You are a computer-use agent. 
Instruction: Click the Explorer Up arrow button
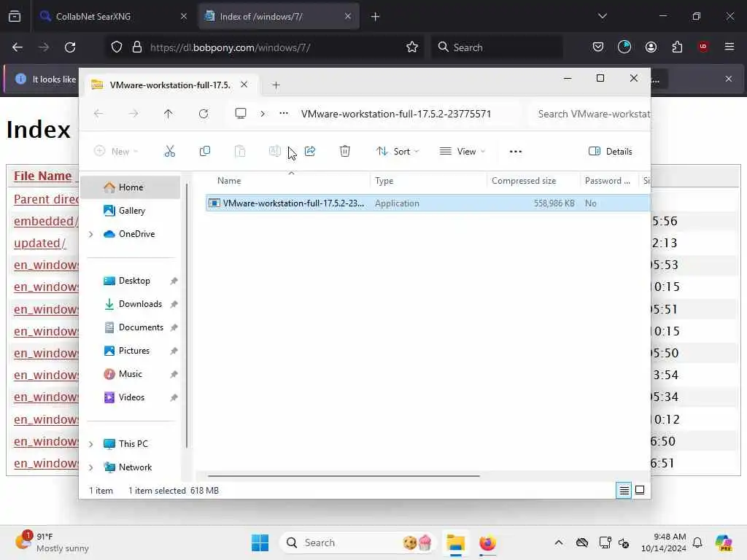click(169, 114)
